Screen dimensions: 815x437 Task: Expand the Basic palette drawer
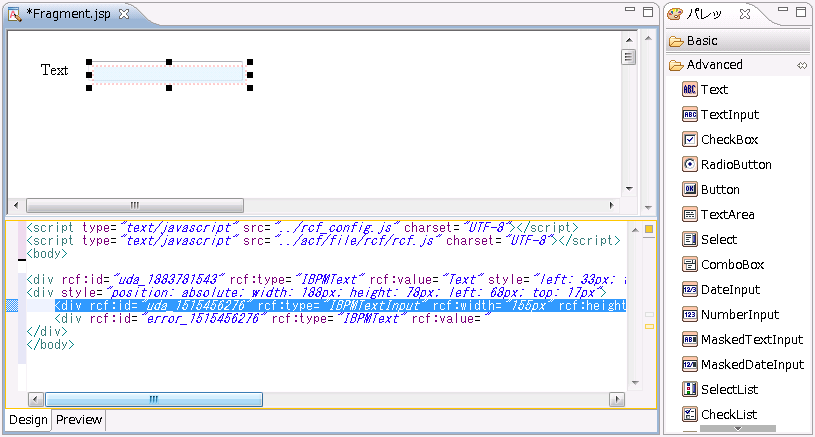coord(701,41)
